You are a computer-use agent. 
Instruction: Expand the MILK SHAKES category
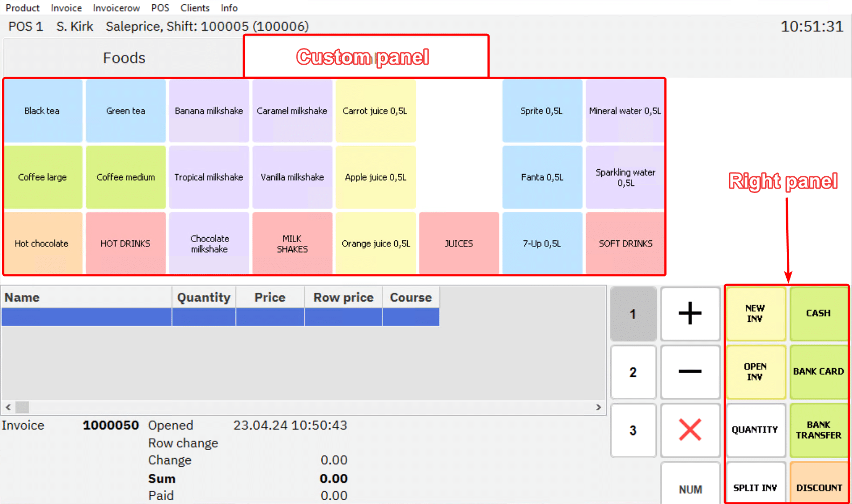pos(292,244)
